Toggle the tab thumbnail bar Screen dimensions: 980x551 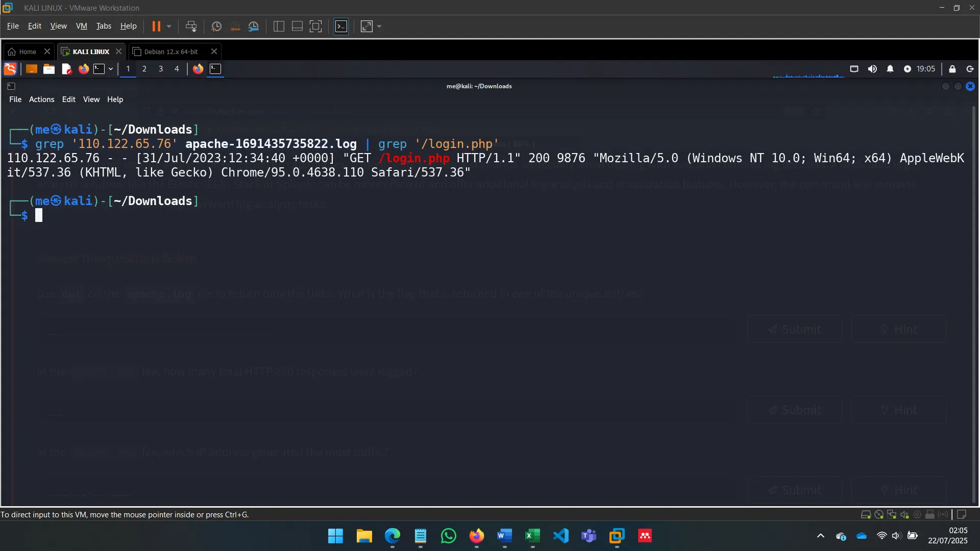tap(297, 26)
